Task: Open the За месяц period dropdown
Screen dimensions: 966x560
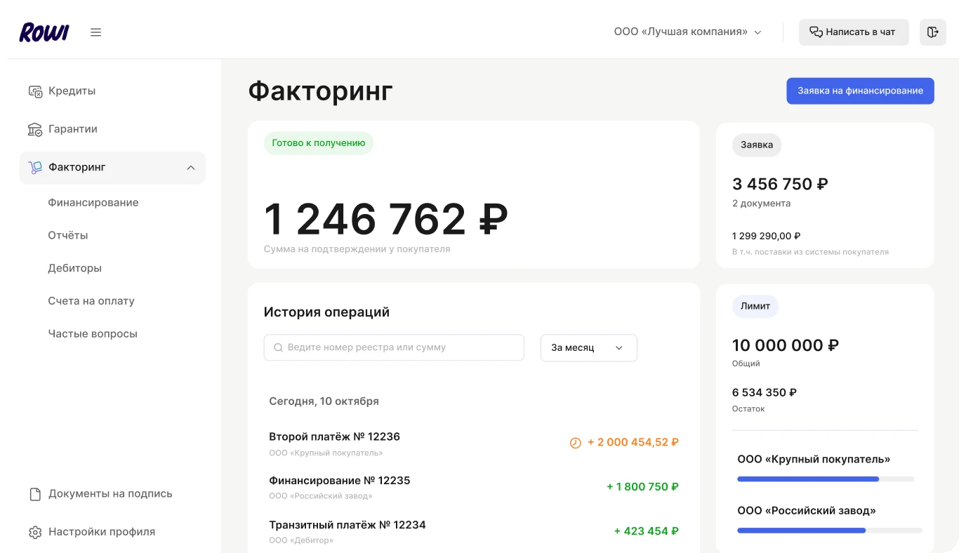Action: click(588, 348)
